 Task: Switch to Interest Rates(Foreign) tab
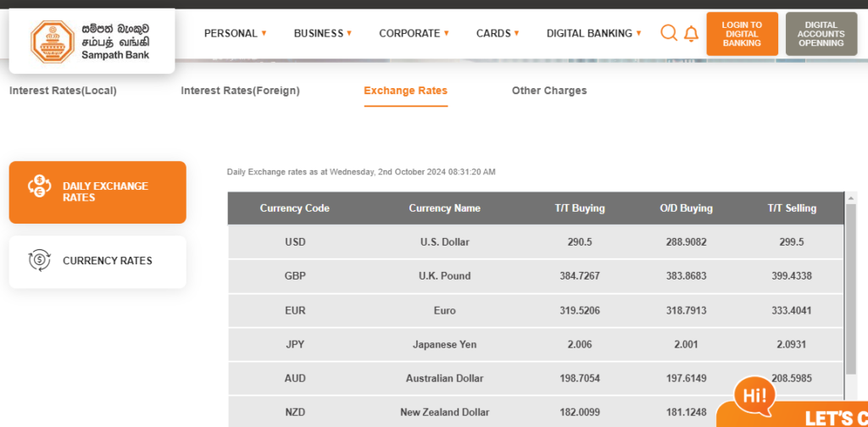tap(240, 91)
